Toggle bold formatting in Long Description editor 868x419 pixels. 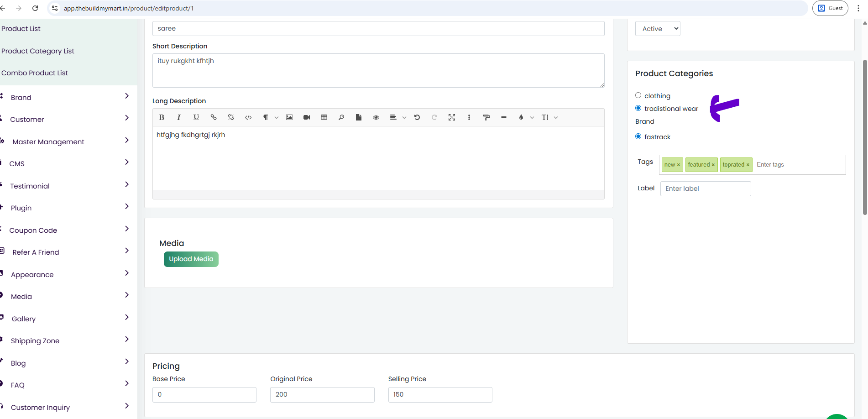click(x=162, y=117)
